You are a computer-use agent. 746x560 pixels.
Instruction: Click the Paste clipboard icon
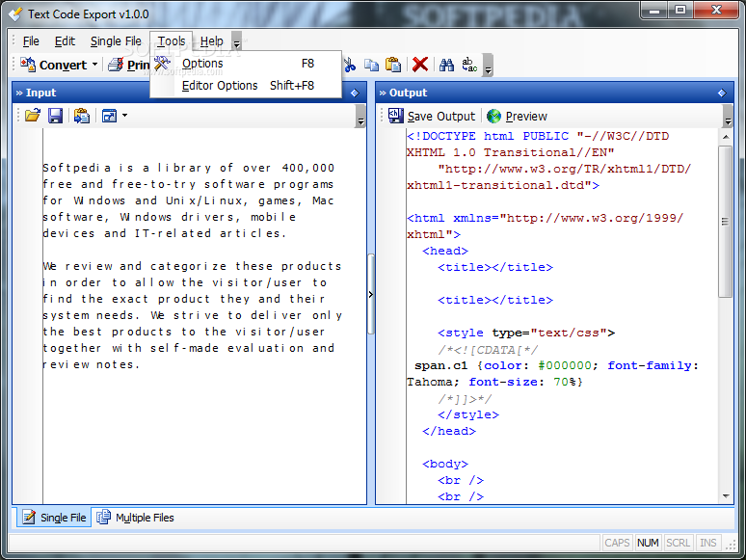pos(393,65)
